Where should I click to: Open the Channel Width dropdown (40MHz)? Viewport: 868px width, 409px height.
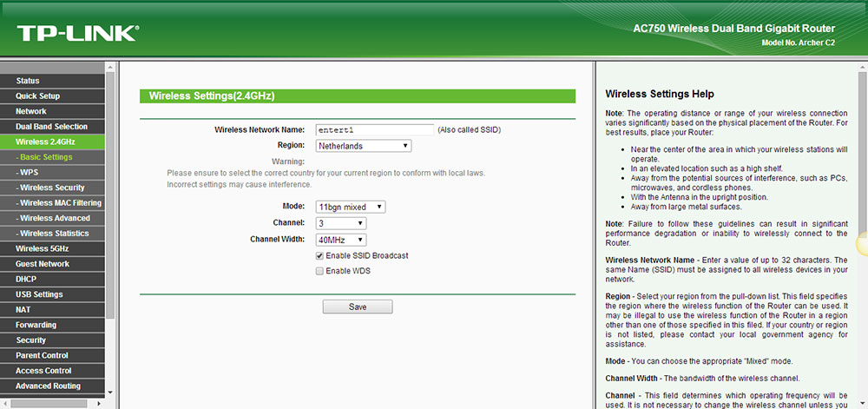coord(341,240)
